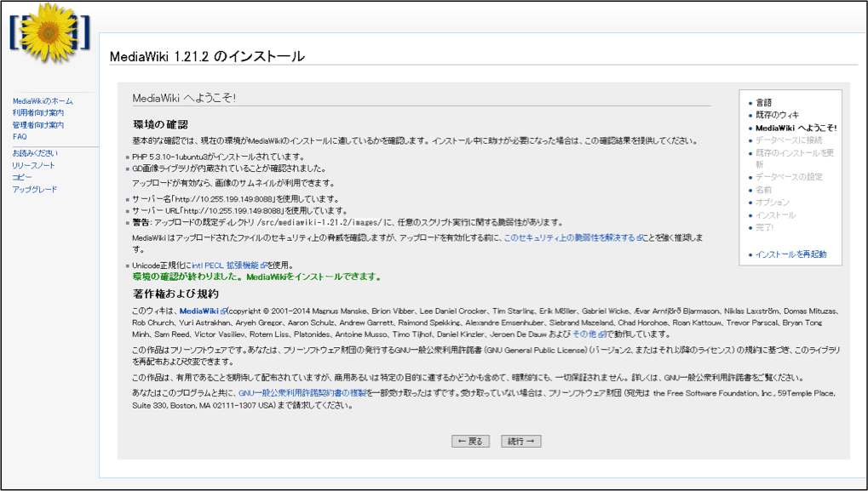The image size is (868, 491).
Task: Click the 既存のインストールを更新 step
Action: coord(795,158)
